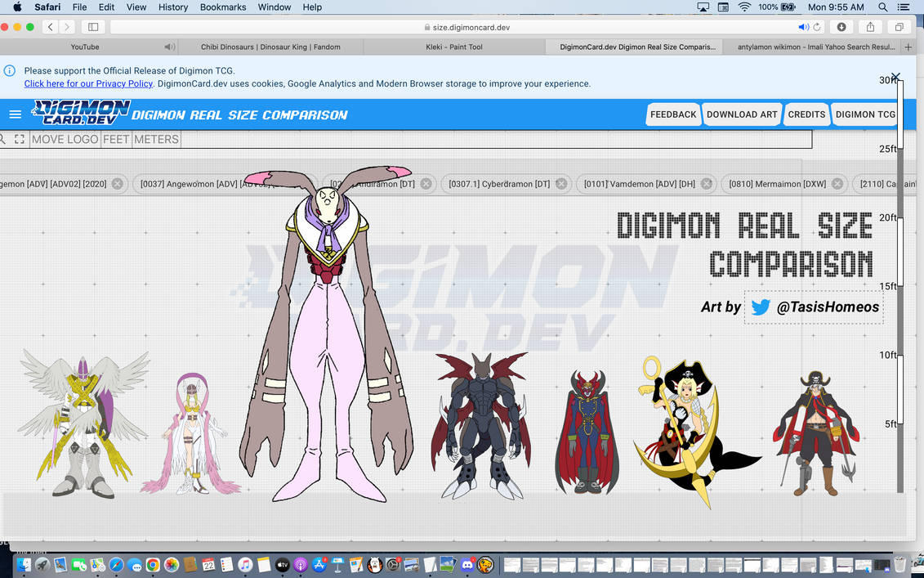Dismiss the cookie notice banner
The image size is (924, 578).
895,78
